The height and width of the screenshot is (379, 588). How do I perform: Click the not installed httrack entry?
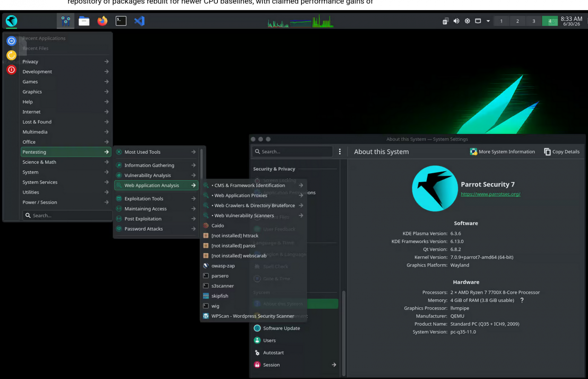point(253,235)
